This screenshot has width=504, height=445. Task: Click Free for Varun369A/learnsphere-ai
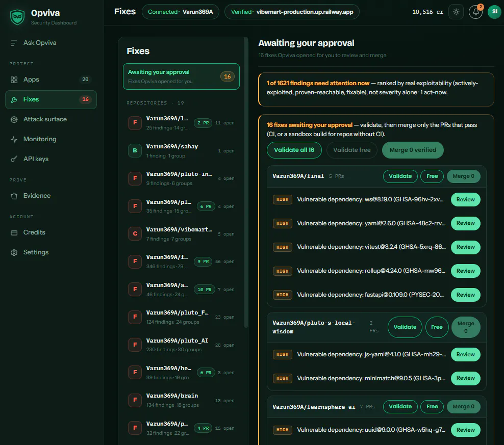pos(432,406)
